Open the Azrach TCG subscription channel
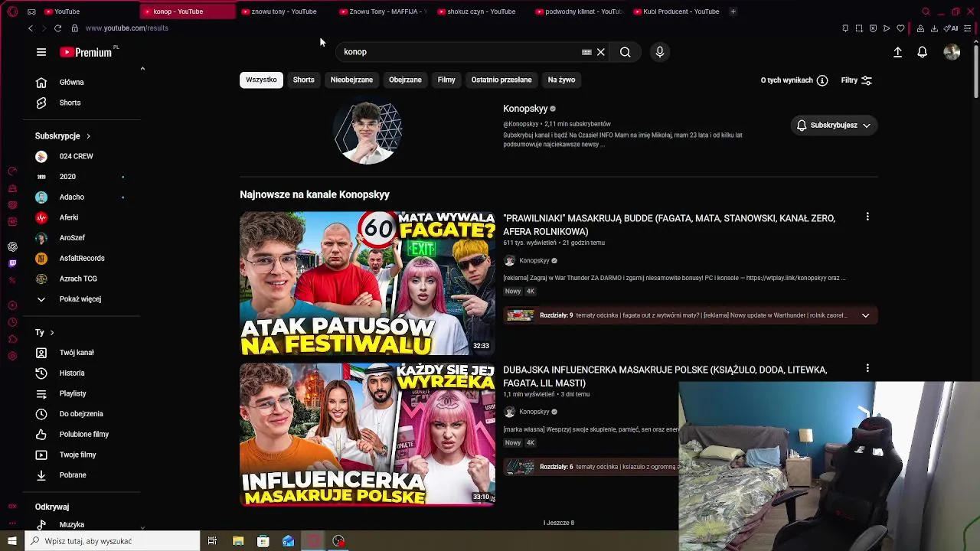Image resolution: width=980 pixels, height=551 pixels. pos(82,279)
